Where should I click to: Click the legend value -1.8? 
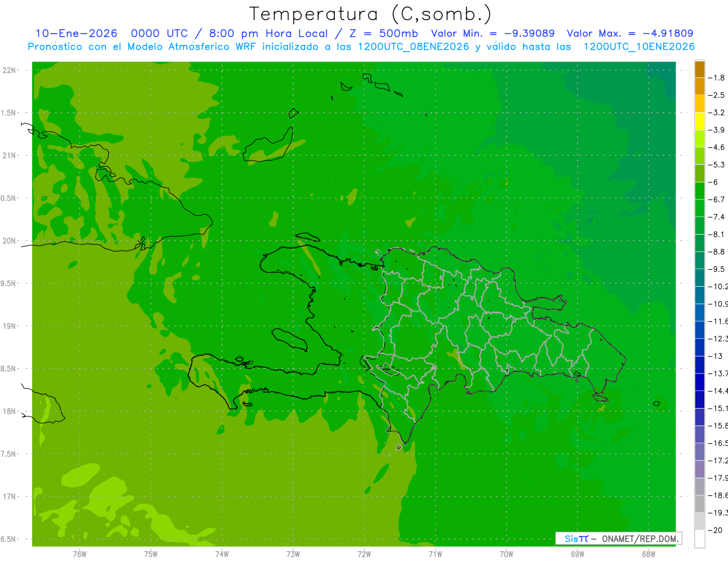[718, 78]
